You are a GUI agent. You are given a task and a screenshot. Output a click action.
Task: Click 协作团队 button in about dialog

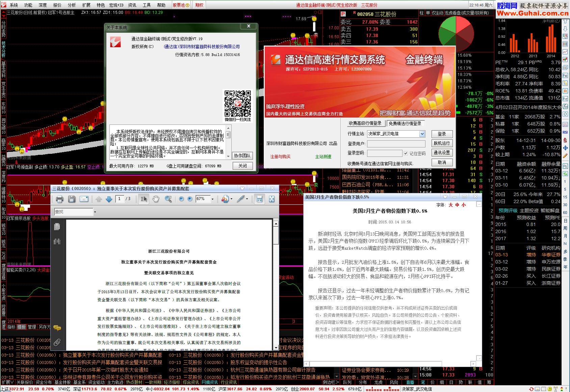coord(242,156)
